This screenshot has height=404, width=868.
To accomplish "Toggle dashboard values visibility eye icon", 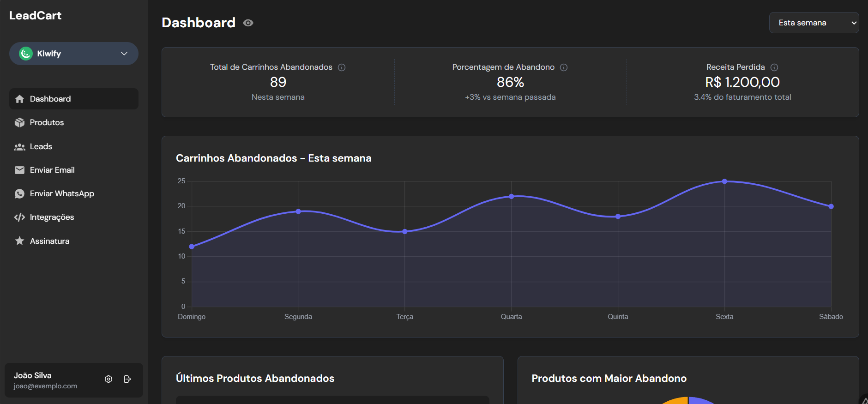I will tap(248, 23).
